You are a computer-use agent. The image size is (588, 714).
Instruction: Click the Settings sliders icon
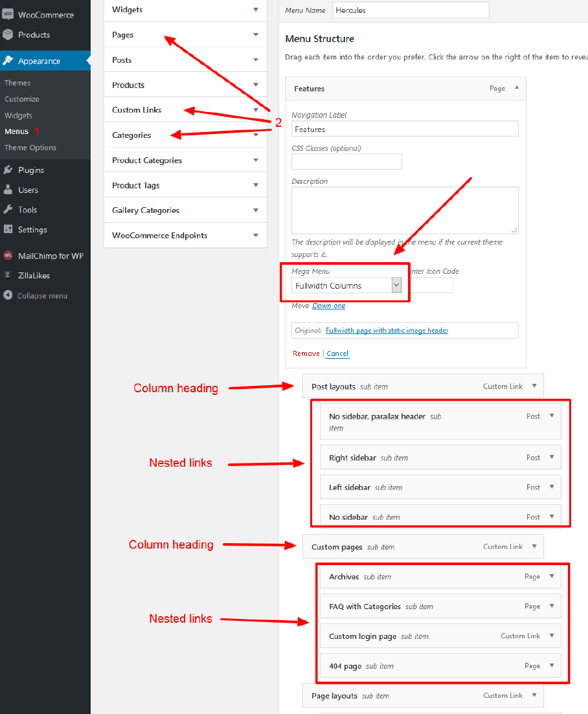point(8,229)
